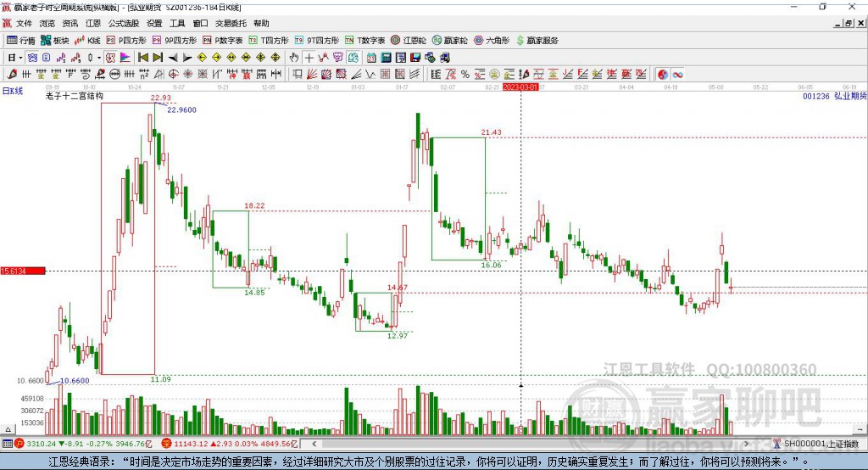This screenshot has width=868, height=470.
Task: Click the 老子十二宫结构 indicator label
Action: pyautogui.click(x=75, y=96)
